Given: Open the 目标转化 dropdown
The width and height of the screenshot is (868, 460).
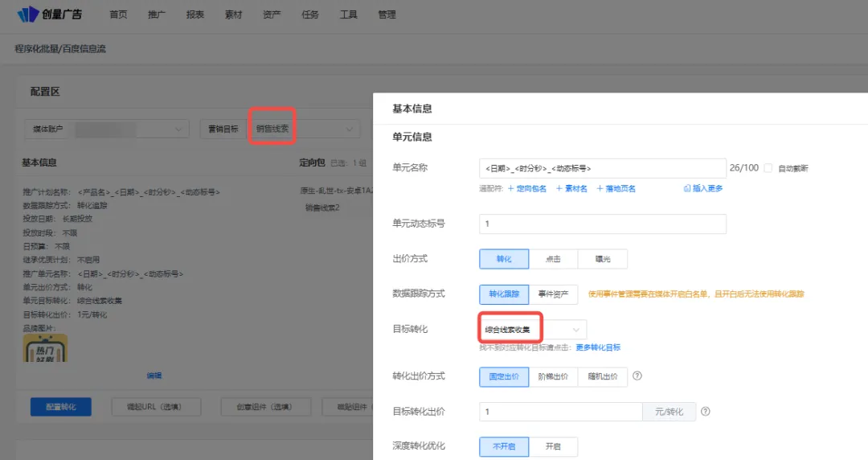Looking at the screenshot, I should 532,330.
